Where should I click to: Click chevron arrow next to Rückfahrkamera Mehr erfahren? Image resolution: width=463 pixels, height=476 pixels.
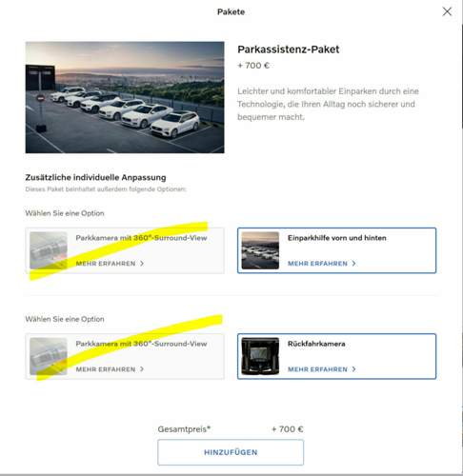tap(353, 369)
